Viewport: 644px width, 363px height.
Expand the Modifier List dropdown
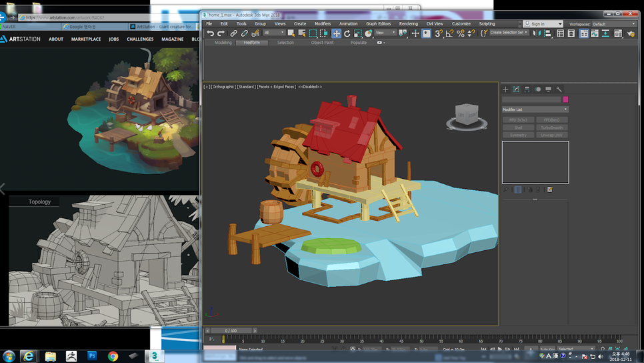point(535,109)
